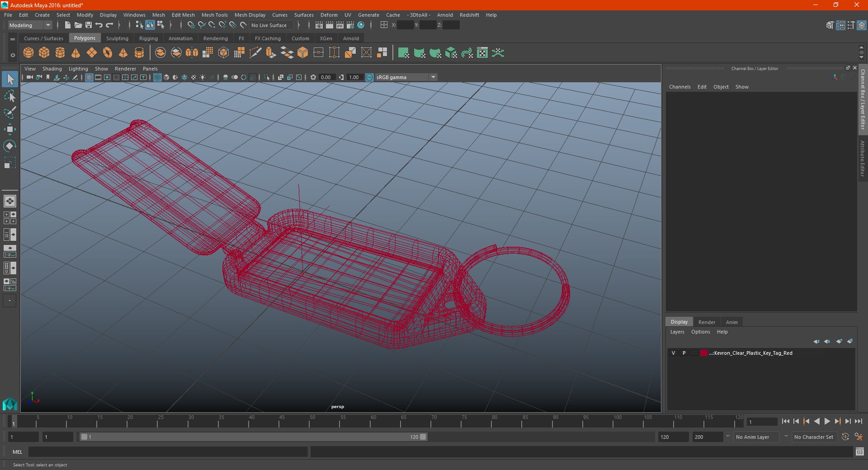Create a polygon sphere from the shelf
Viewport: 868px width, 470px height.
[28, 53]
